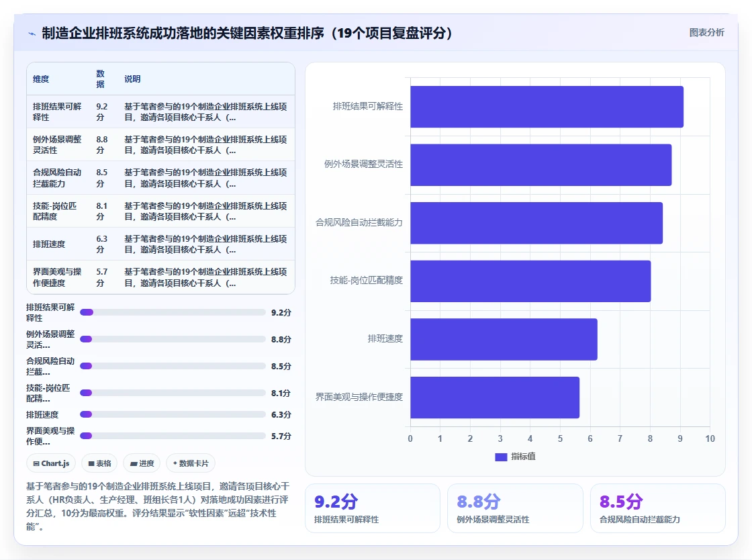The image size is (752, 560).
Task: Click the 技能-岗位匹配精度 chart bar
Action: [x=530, y=281]
